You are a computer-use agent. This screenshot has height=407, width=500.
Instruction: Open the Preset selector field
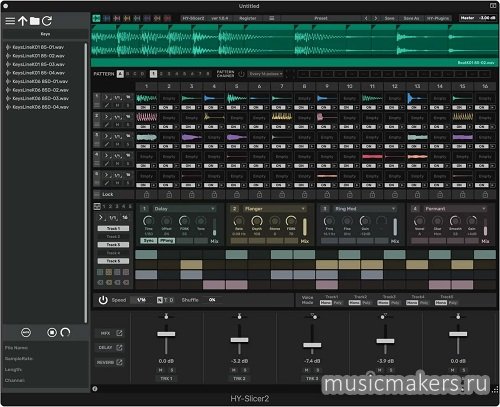click(321, 18)
